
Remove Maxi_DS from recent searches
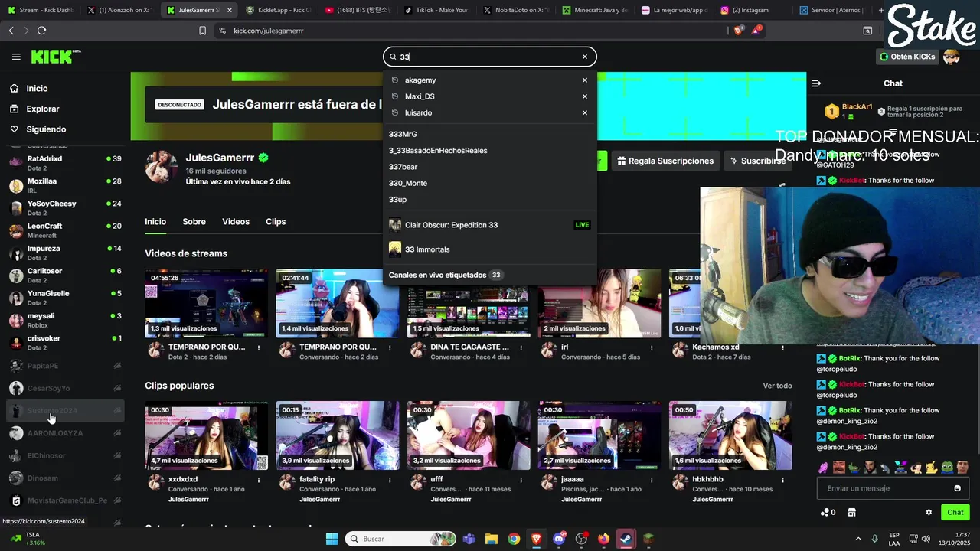coord(585,96)
